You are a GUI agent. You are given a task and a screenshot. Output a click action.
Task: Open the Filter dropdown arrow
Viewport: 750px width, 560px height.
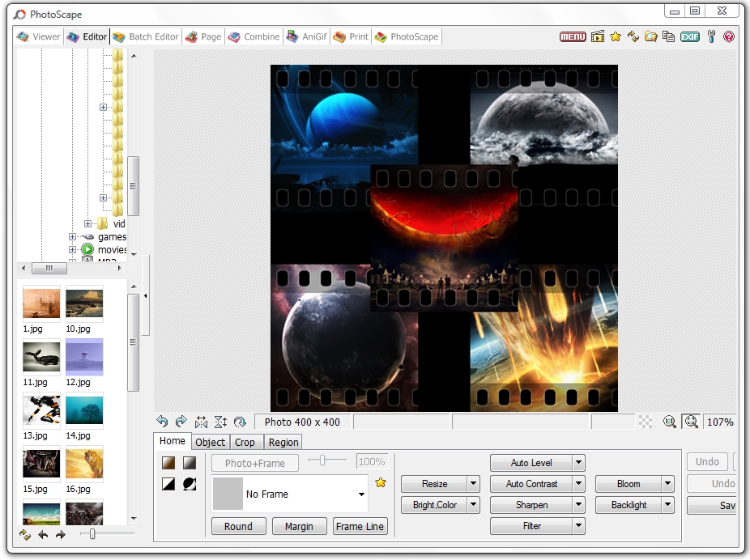tap(579, 525)
